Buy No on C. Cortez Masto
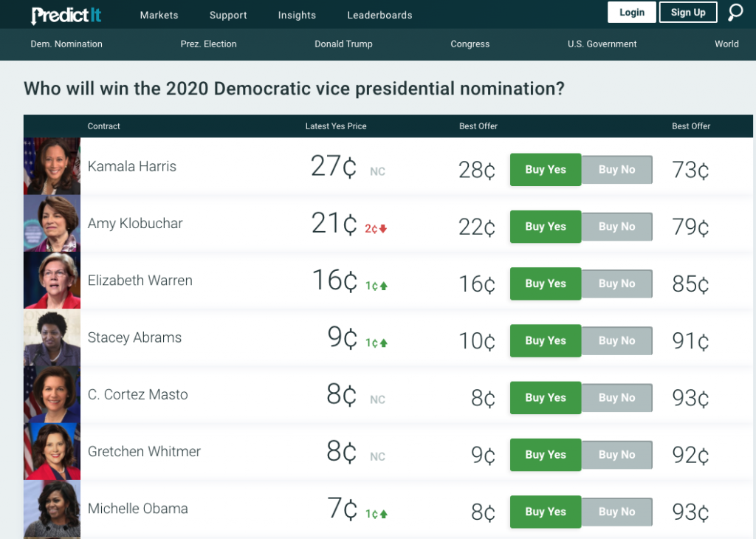 [x=617, y=398]
